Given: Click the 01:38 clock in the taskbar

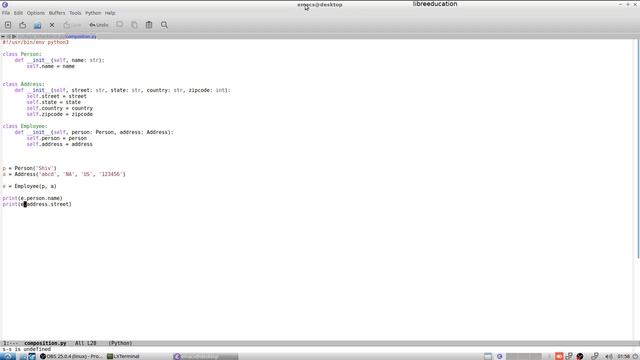Looking at the screenshot, I should point(624,356).
